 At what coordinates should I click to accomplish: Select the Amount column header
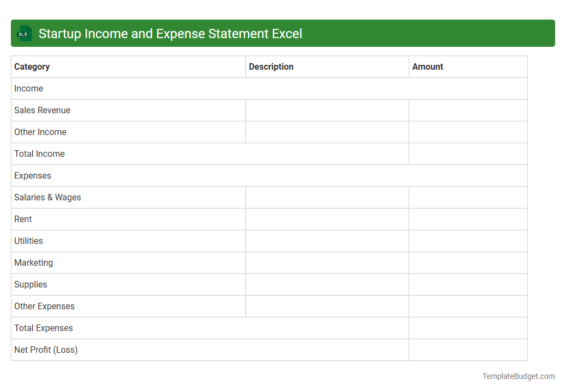[428, 66]
